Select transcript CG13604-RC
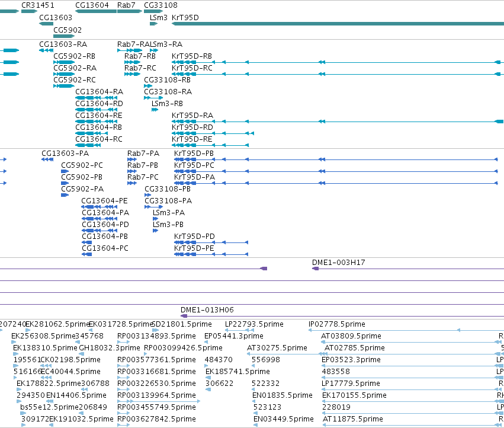Screen dimensions: 504x428 coord(99,139)
